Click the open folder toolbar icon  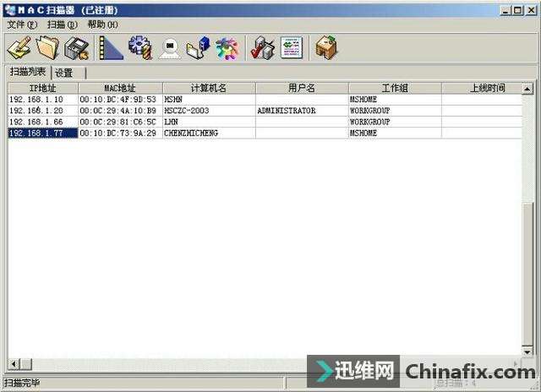47,47
